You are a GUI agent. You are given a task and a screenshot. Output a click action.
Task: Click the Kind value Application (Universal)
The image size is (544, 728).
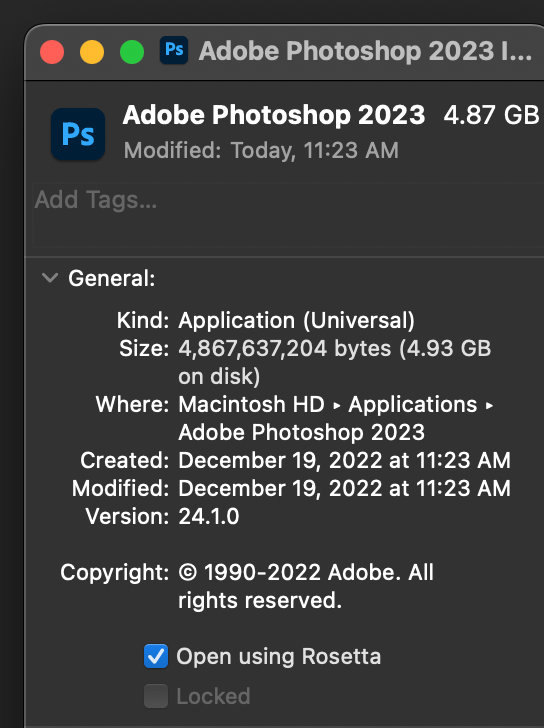click(x=297, y=321)
